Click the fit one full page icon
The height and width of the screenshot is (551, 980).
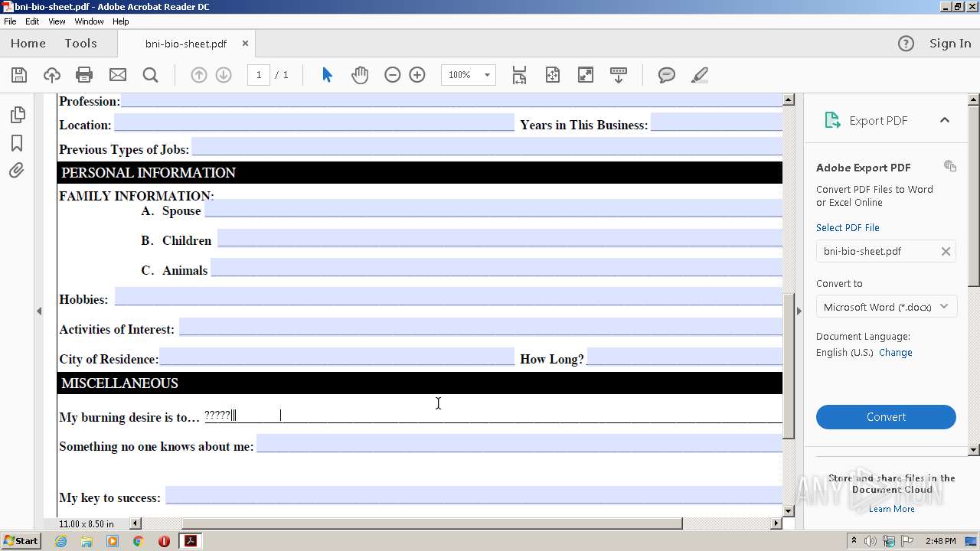[x=553, y=75]
